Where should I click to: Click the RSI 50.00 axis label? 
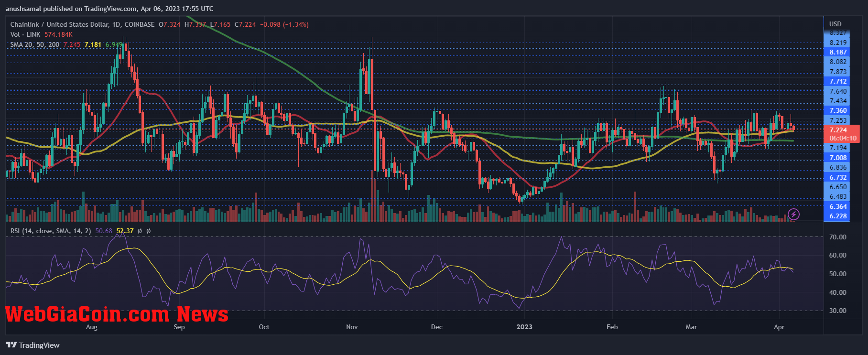pyautogui.click(x=837, y=274)
